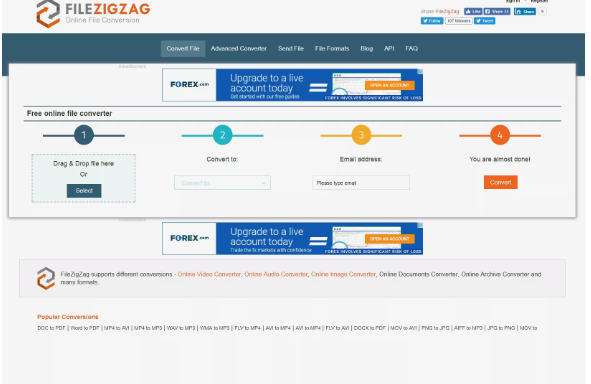Image resolution: width=591 pixels, height=384 pixels.
Task: Click the orange Convert button
Action: coord(501,182)
